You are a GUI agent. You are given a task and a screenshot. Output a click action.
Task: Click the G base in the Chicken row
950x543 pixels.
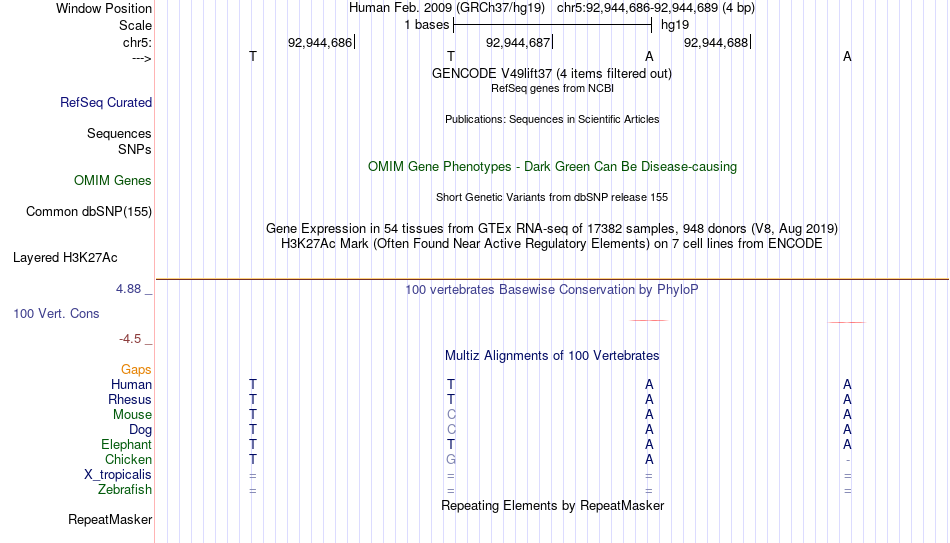tap(451, 459)
